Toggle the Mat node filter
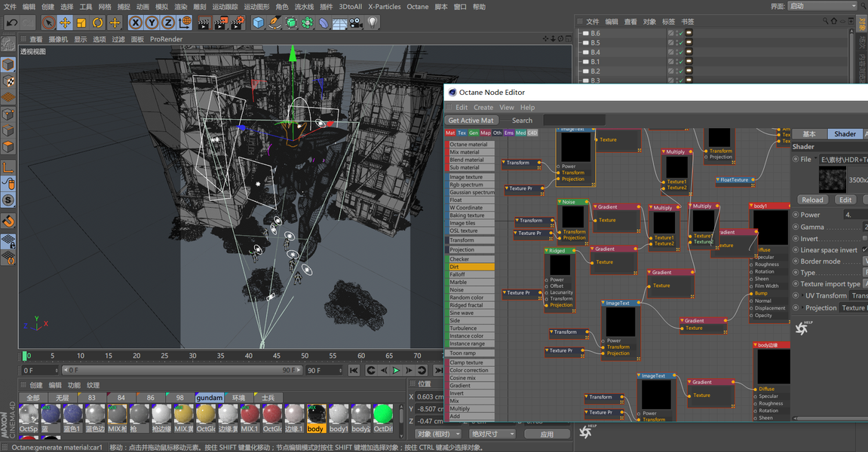The height and width of the screenshot is (452, 868). tap(450, 133)
